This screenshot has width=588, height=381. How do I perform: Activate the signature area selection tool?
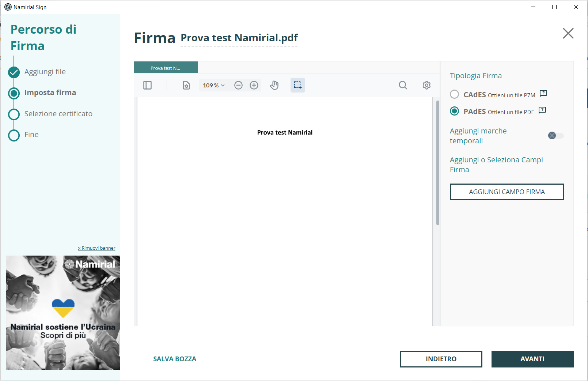pos(298,85)
